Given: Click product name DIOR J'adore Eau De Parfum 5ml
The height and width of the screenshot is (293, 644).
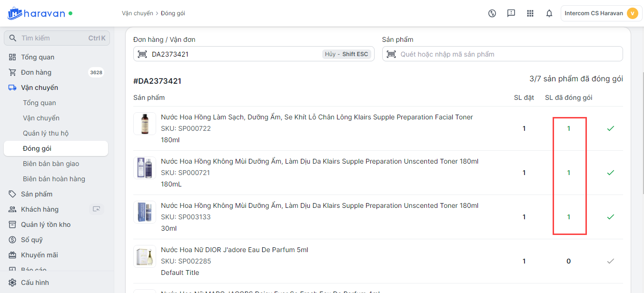Looking at the screenshot, I should pos(235,250).
